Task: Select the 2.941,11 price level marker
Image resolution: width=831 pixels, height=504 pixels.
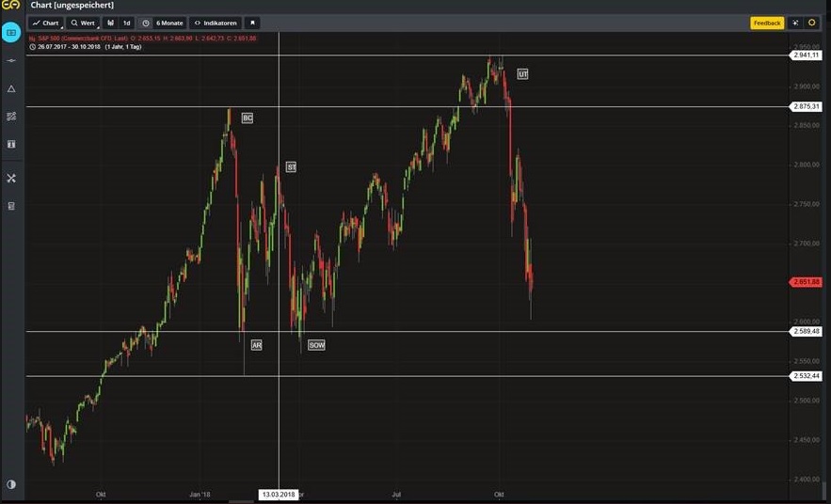Action: 807,55
